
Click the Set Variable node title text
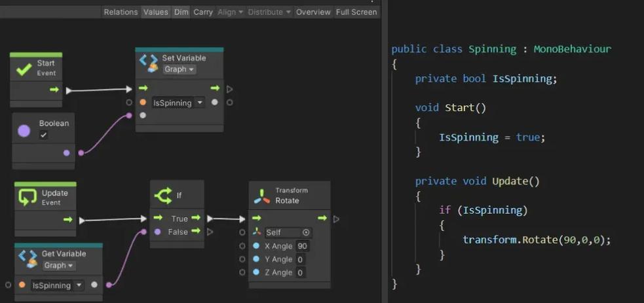(x=184, y=58)
